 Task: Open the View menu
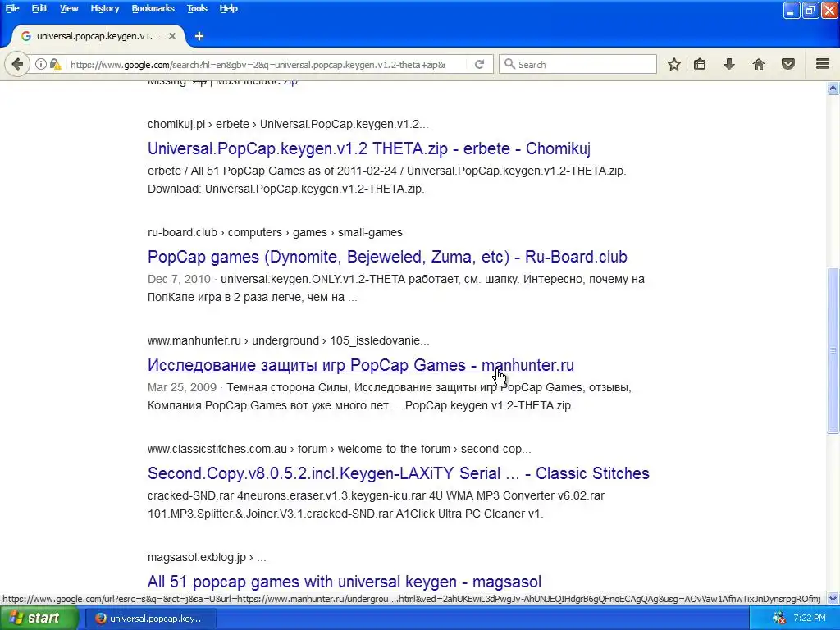click(x=69, y=8)
